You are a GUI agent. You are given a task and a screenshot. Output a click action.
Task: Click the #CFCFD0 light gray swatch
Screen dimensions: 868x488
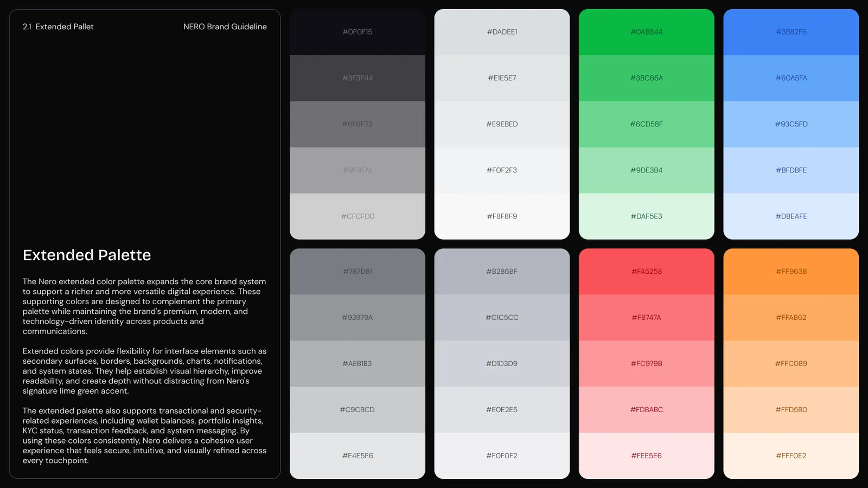point(358,216)
